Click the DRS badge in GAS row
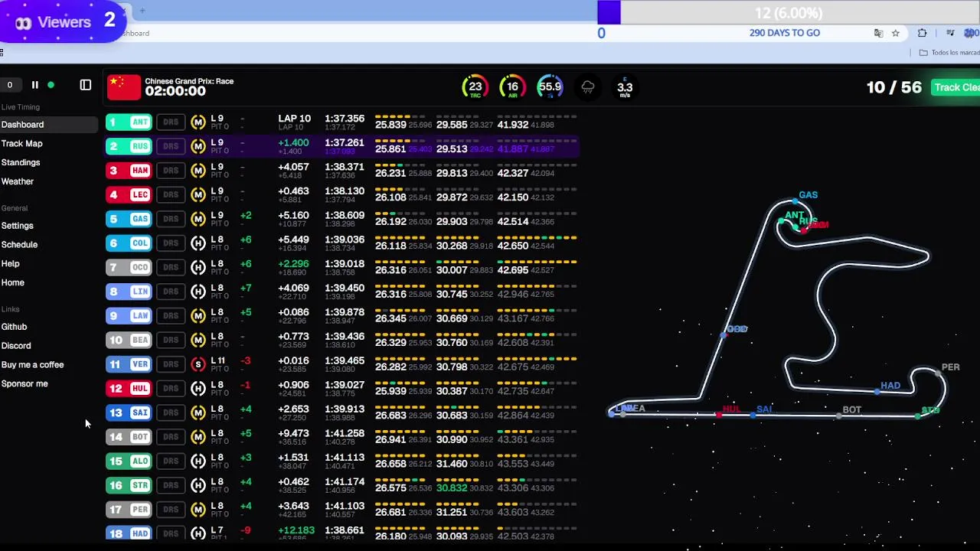Screen dimensions: 980x551 click(171, 219)
